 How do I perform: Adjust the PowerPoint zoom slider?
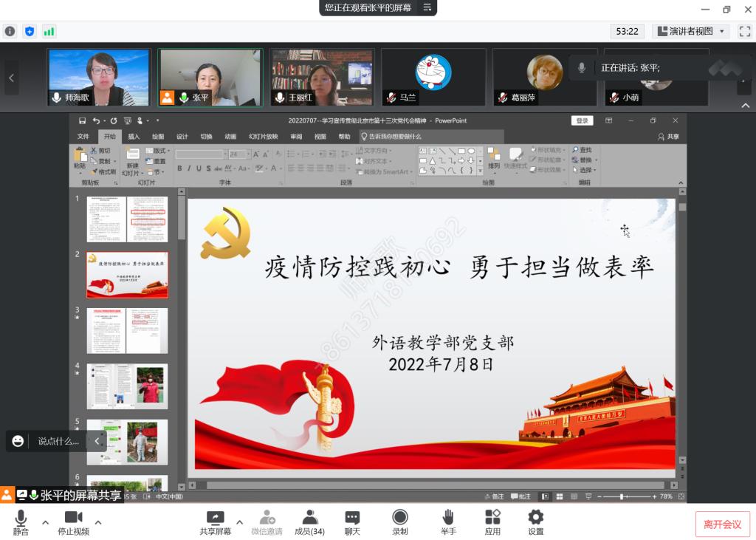(x=622, y=497)
